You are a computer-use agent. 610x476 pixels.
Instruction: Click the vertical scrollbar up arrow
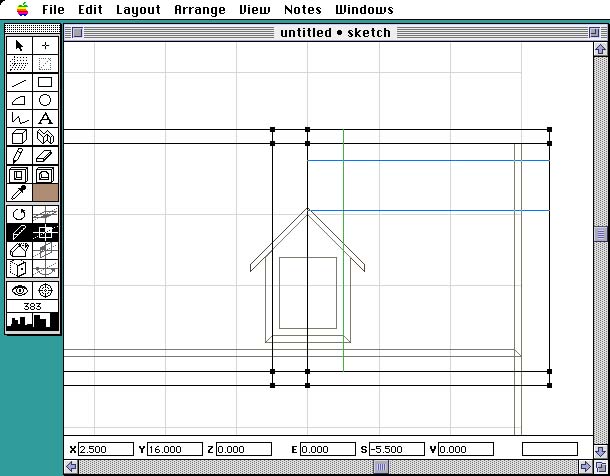(x=601, y=48)
